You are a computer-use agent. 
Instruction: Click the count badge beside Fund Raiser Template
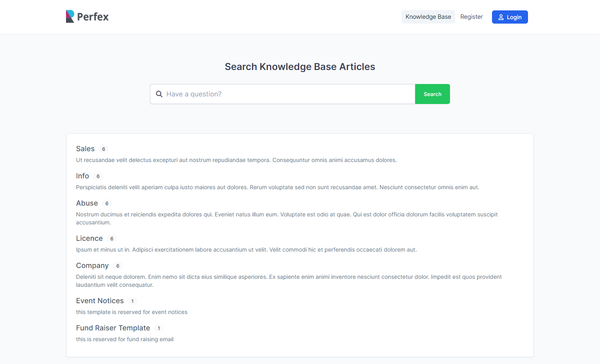pyautogui.click(x=159, y=328)
